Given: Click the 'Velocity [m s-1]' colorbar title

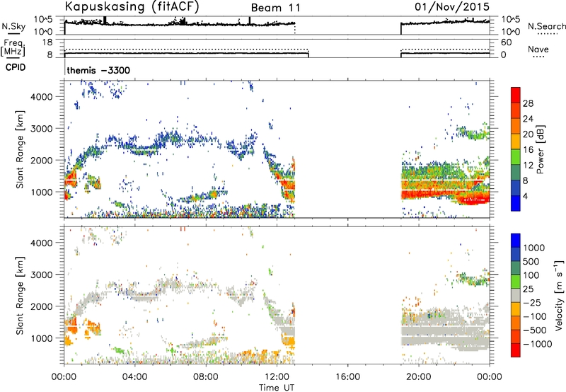Looking at the screenshot, I should pyautogui.click(x=559, y=295).
